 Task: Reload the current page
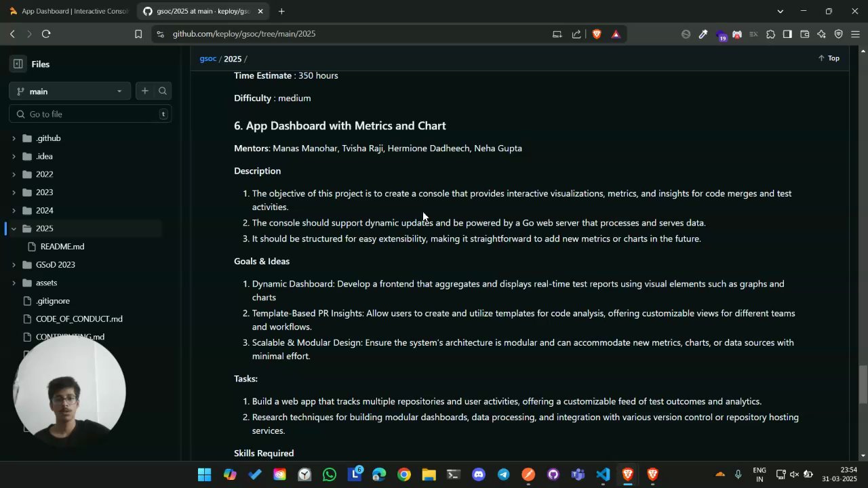click(x=46, y=34)
